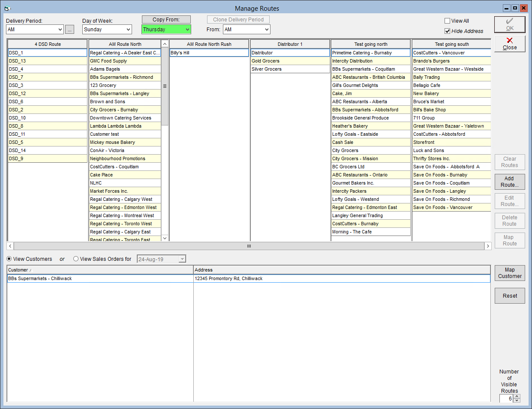Image resolution: width=532 pixels, height=409 pixels.
Task: Select Adams Bagels in AM Route North
Action: [x=125, y=69]
